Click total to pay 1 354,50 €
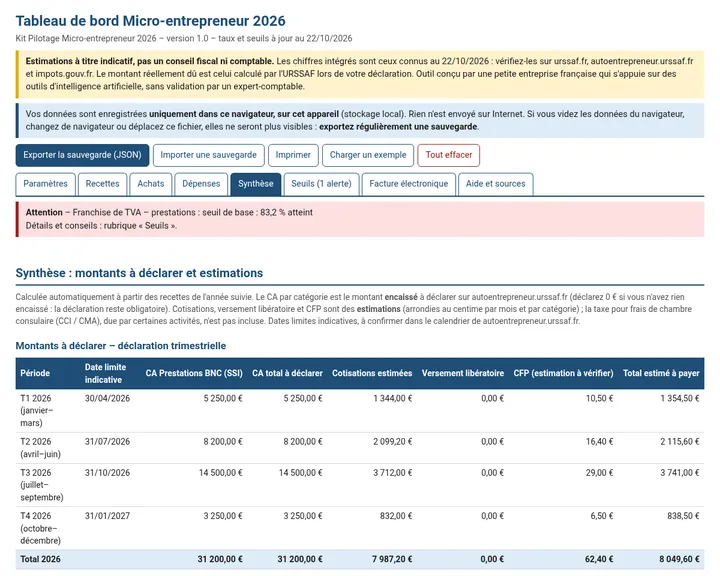Viewport: 720px width, 576px height. pos(680,398)
